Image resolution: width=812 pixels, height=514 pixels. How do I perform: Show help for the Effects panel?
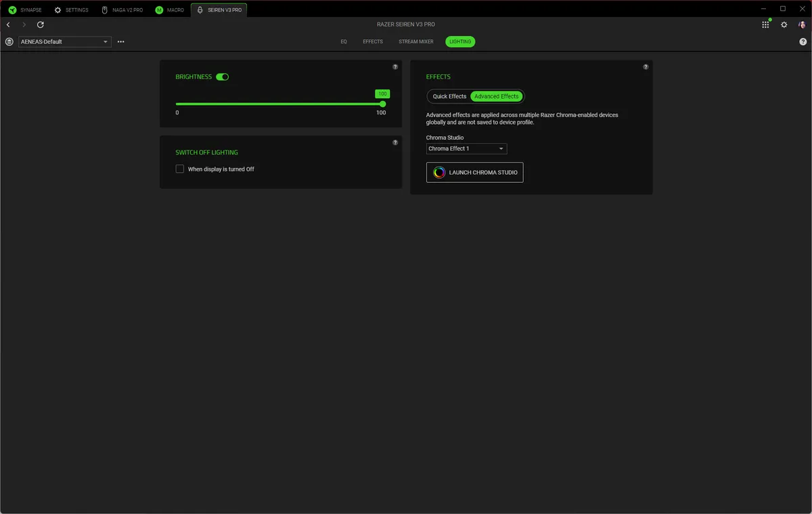[646, 67]
